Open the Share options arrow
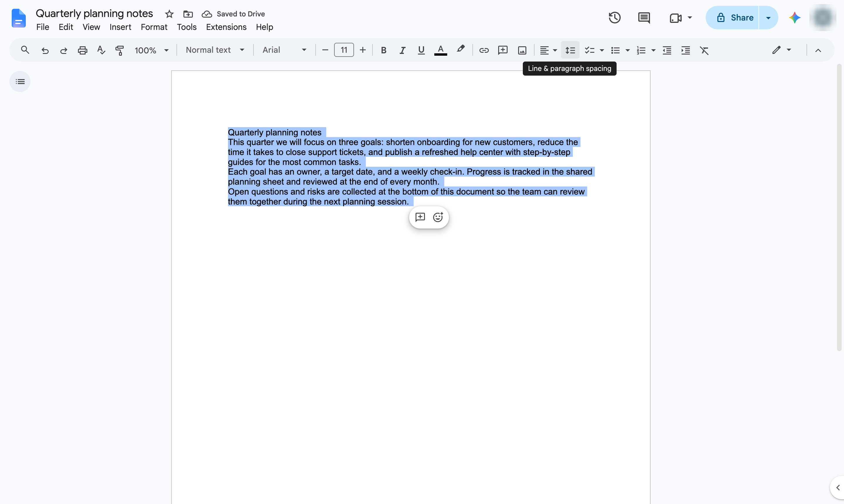This screenshot has height=504, width=844. [768, 18]
